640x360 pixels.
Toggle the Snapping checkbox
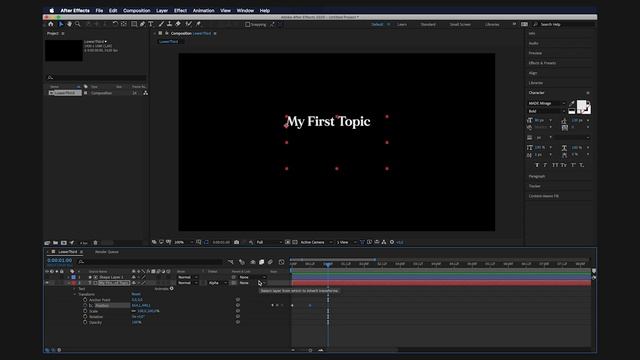click(x=247, y=24)
